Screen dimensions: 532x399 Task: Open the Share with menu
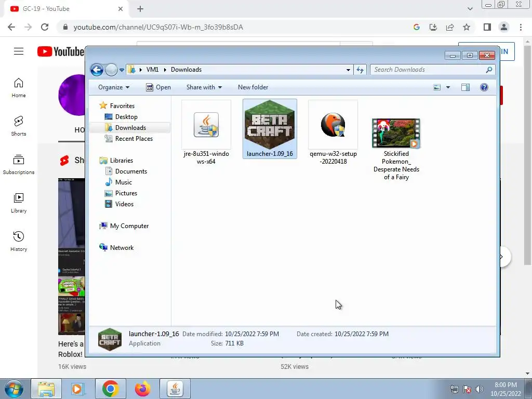[204, 87]
